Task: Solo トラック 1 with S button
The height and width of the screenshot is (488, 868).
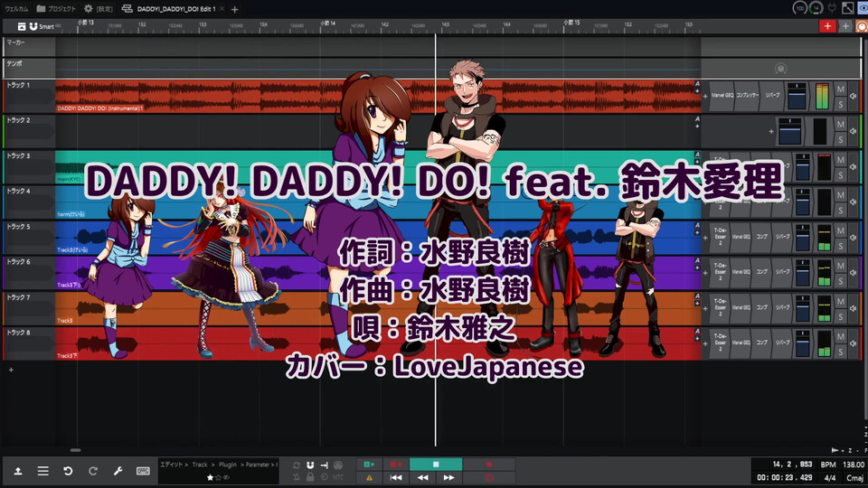Action: [x=840, y=105]
